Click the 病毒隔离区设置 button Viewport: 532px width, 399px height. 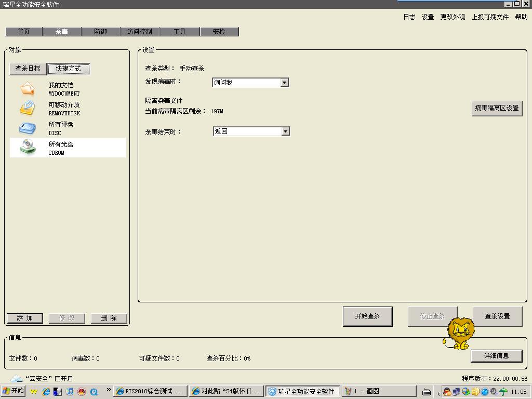click(x=497, y=108)
